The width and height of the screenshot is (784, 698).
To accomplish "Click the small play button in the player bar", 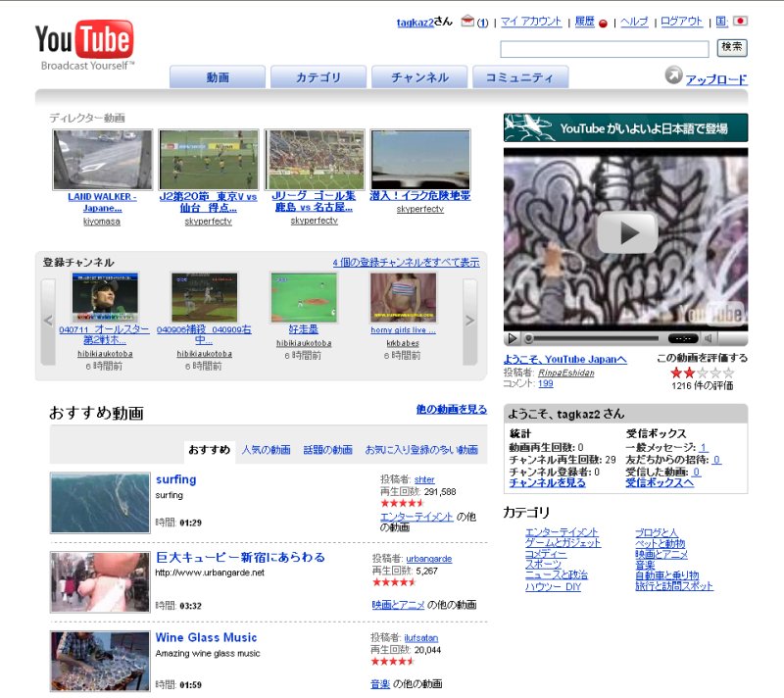I will (x=513, y=338).
